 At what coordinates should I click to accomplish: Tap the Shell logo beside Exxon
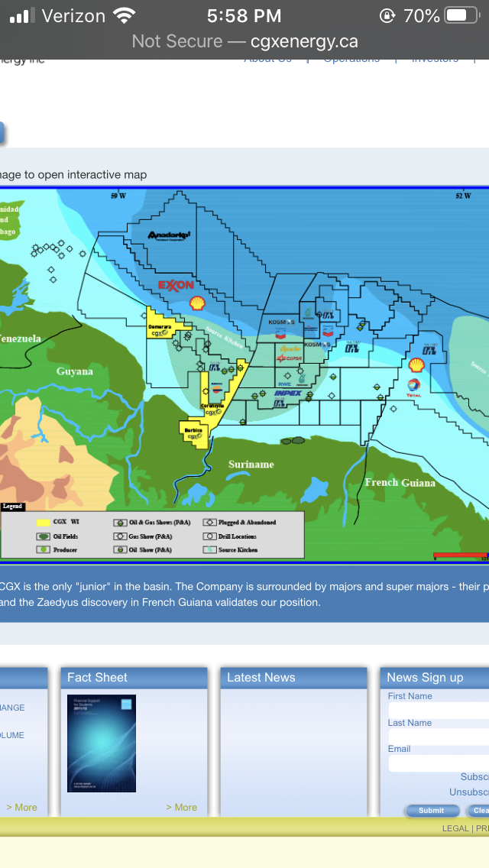click(x=196, y=303)
